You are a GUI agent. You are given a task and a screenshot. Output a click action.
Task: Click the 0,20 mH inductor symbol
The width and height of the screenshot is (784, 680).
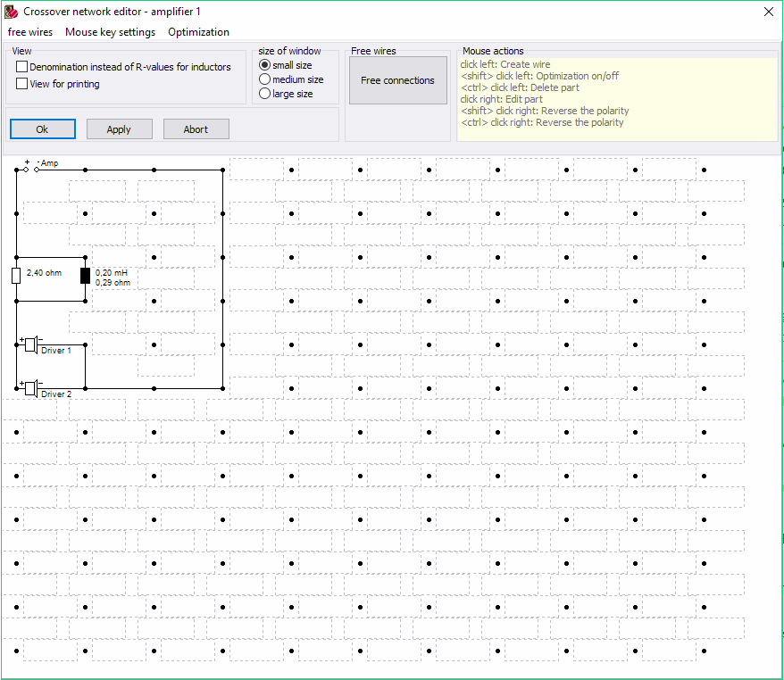[x=85, y=275]
